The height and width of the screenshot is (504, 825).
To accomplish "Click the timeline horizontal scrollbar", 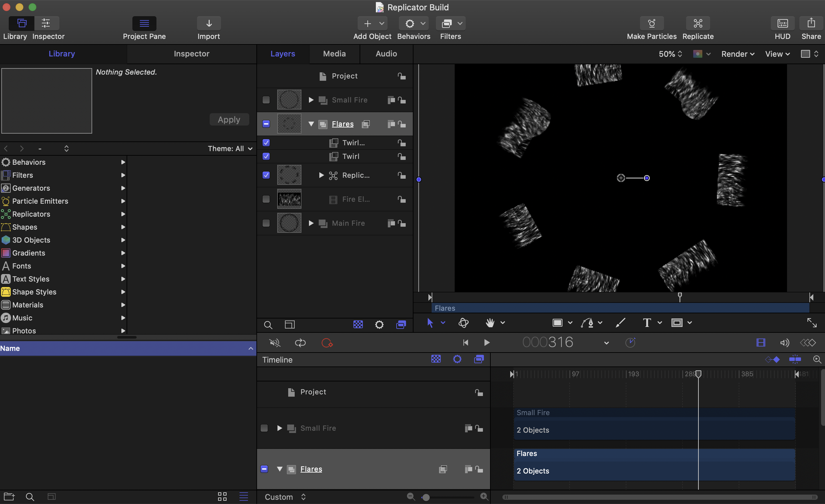I will point(659,497).
